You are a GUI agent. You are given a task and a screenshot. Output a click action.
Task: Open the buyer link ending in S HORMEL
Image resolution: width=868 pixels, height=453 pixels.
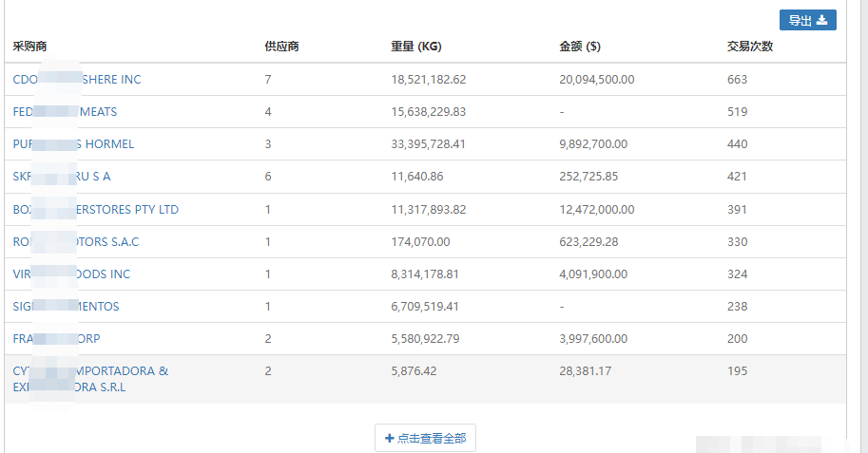point(73,143)
